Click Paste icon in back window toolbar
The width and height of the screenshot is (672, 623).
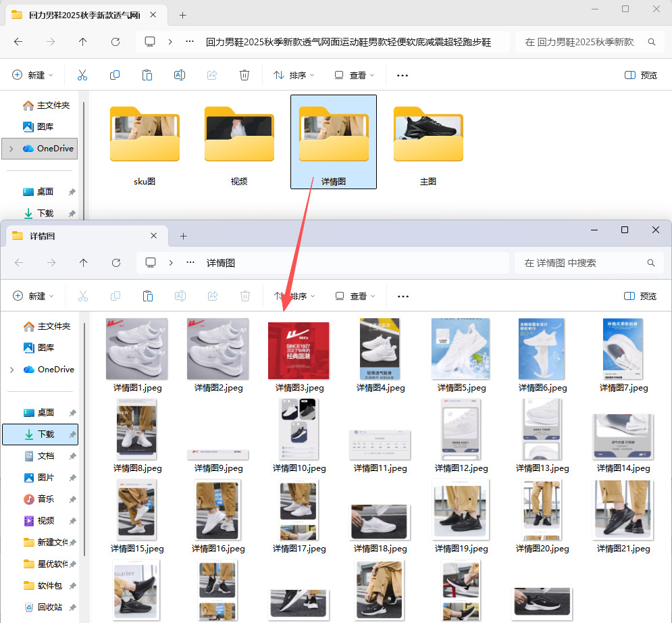[x=147, y=76]
